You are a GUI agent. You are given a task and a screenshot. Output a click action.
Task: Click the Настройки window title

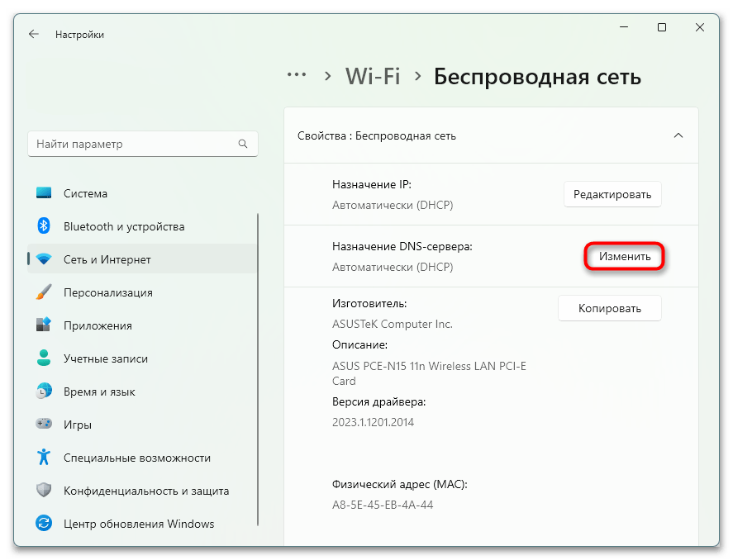coord(79,35)
